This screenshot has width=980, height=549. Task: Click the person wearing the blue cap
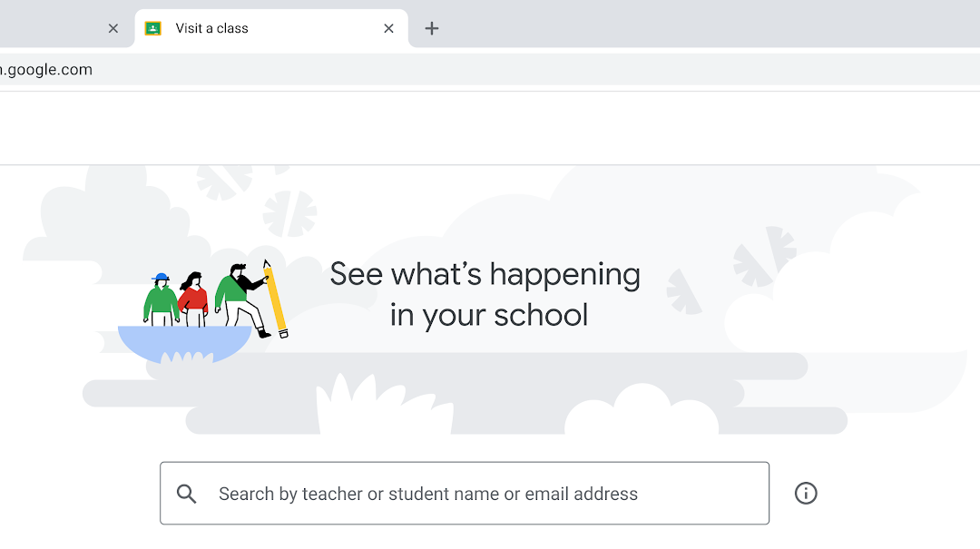click(162, 299)
